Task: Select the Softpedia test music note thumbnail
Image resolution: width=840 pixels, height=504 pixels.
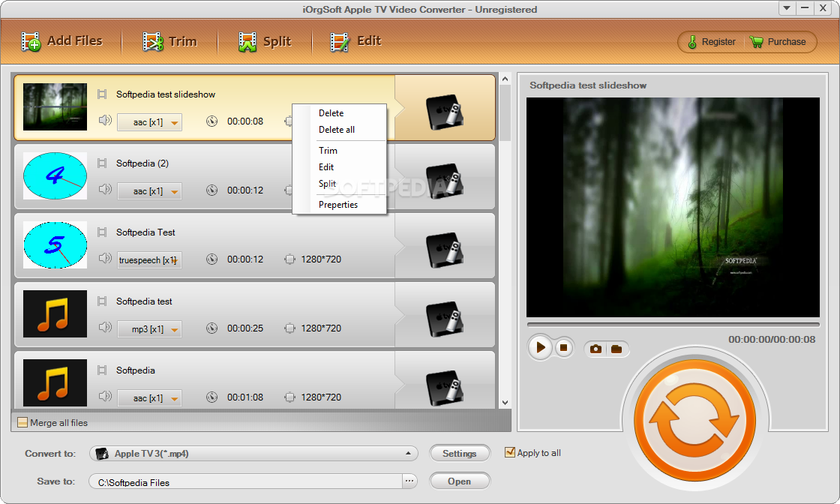Action: 55,313
